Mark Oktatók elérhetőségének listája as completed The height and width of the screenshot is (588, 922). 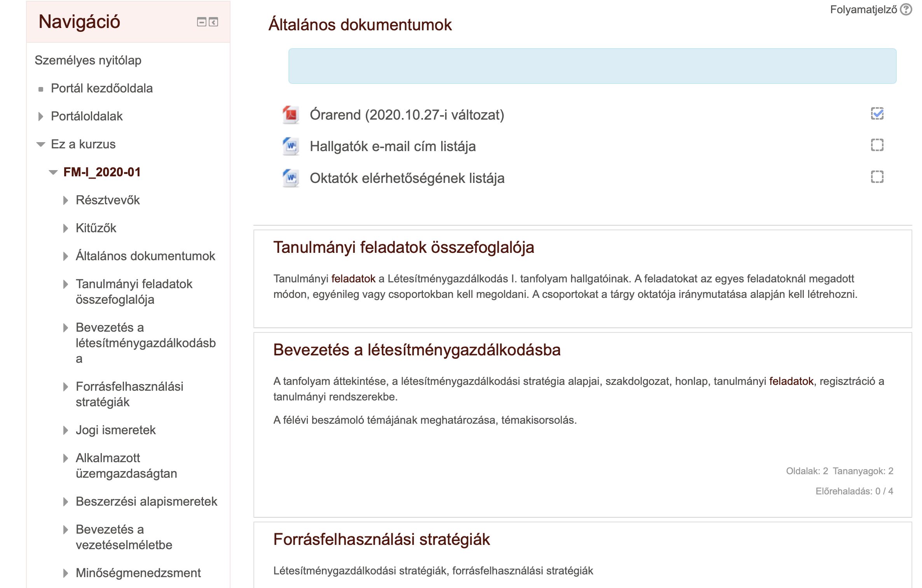click(877, 177)
